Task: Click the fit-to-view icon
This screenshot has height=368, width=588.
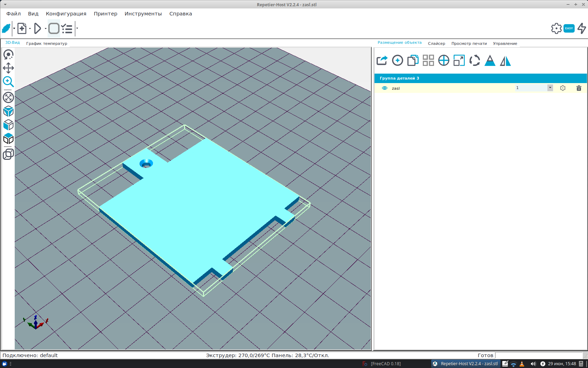Action: (x=8, y=97)
